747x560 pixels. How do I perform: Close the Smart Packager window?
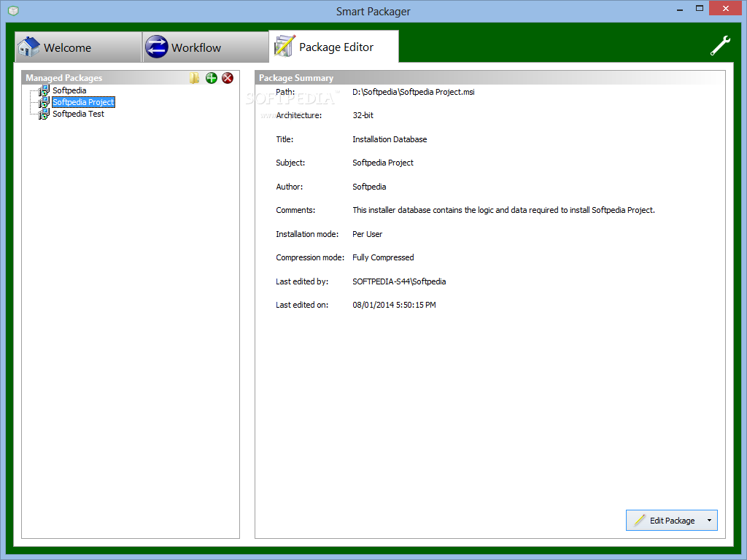pyautogui.click(x=726, y=8)
